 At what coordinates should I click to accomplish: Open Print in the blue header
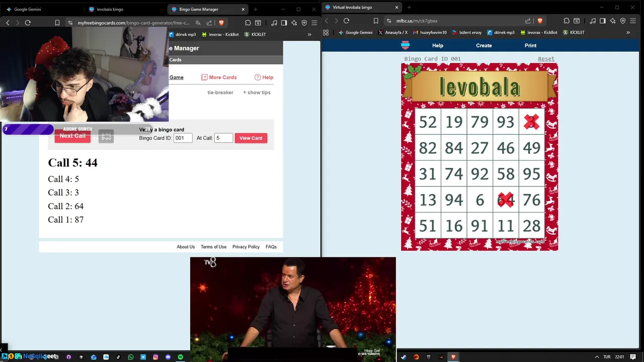pos(530,45)
